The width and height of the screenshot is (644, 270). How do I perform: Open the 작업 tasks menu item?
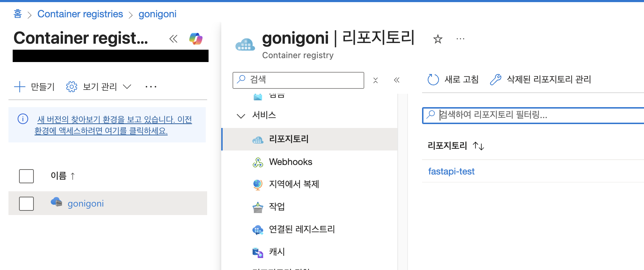277,207
